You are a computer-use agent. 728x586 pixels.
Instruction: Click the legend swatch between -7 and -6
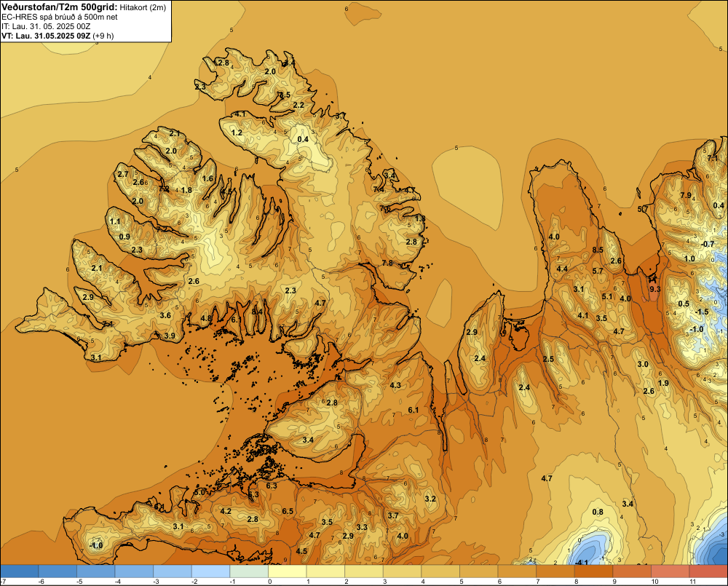click(x=20, y=571)
